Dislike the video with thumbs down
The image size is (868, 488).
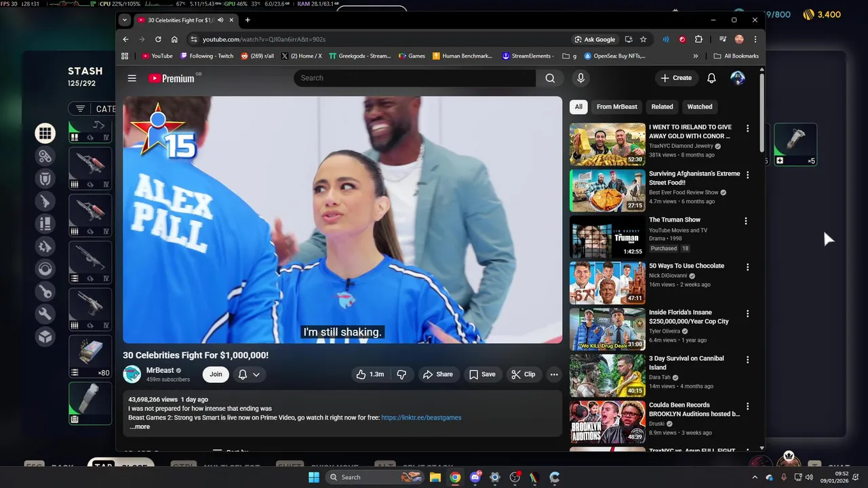401,374
